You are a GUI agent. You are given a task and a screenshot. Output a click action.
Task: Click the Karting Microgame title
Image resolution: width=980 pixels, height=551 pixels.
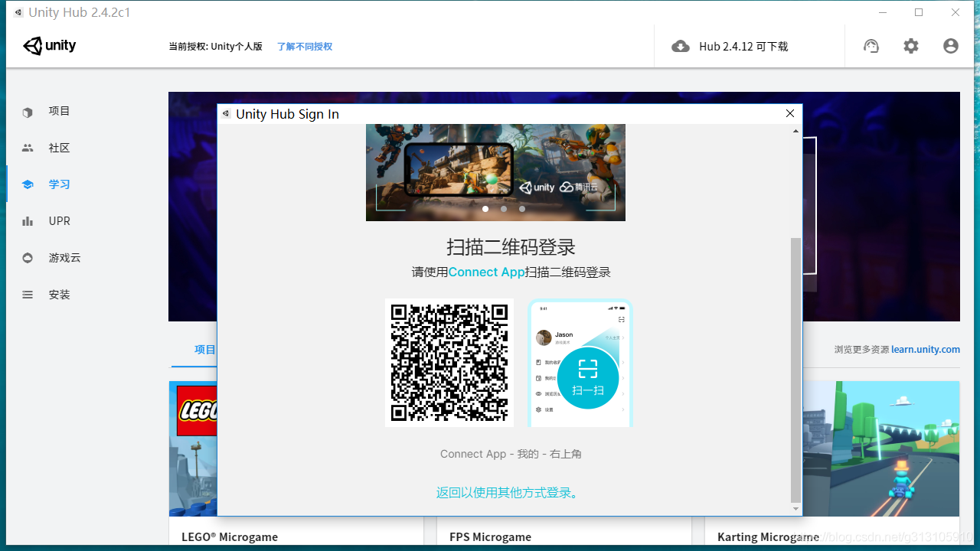tap(768, 537)
